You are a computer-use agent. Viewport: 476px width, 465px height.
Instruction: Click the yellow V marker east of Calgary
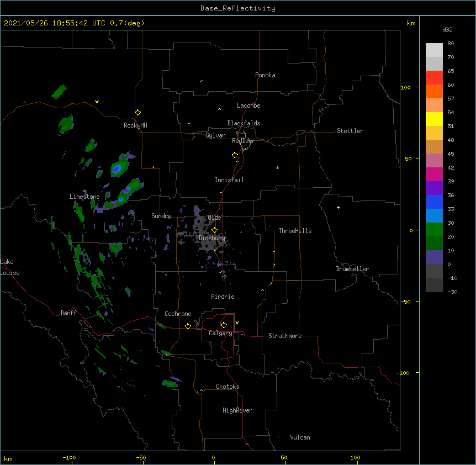click(x=237, y=323)
